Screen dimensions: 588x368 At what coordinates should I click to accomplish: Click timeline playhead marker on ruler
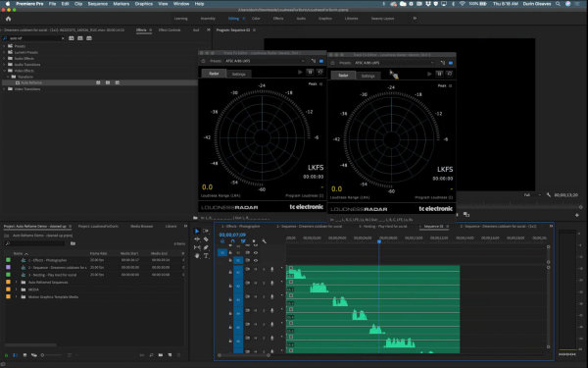379,241
